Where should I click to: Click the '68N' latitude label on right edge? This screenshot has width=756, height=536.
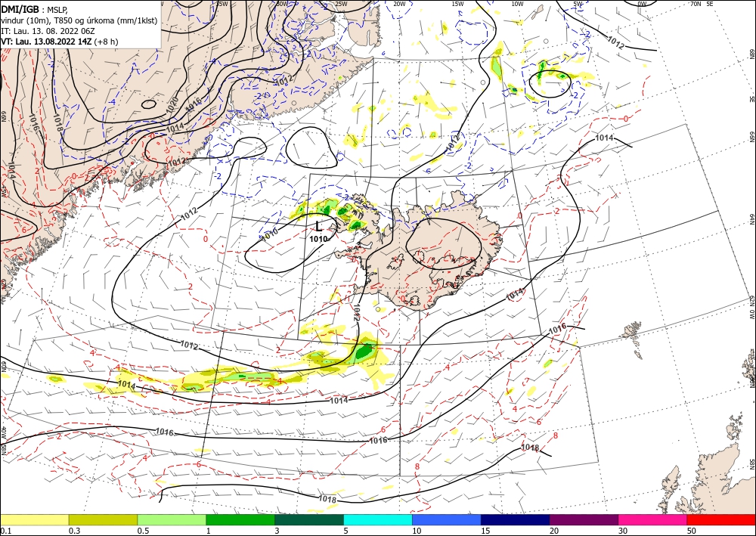[x=751, y=54]
